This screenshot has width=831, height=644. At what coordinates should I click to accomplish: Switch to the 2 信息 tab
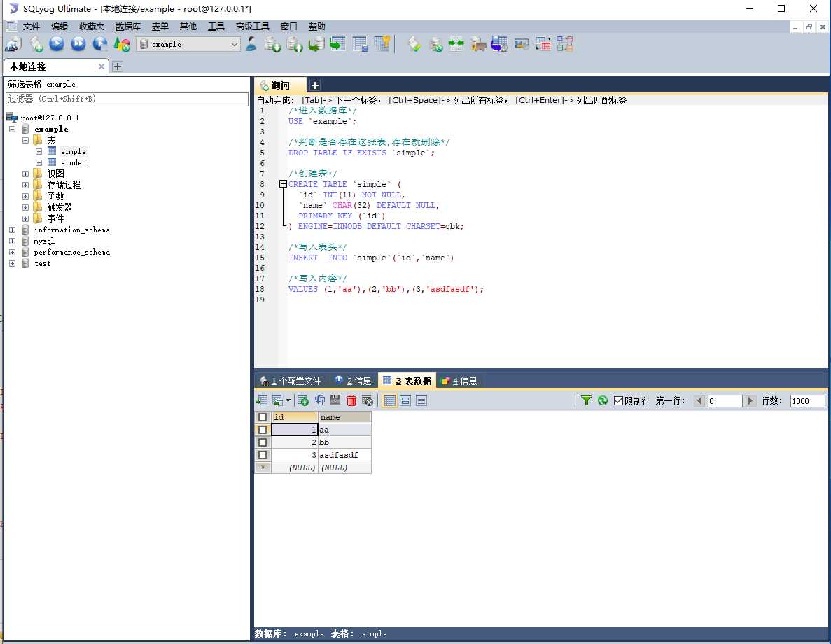[354, 381]
